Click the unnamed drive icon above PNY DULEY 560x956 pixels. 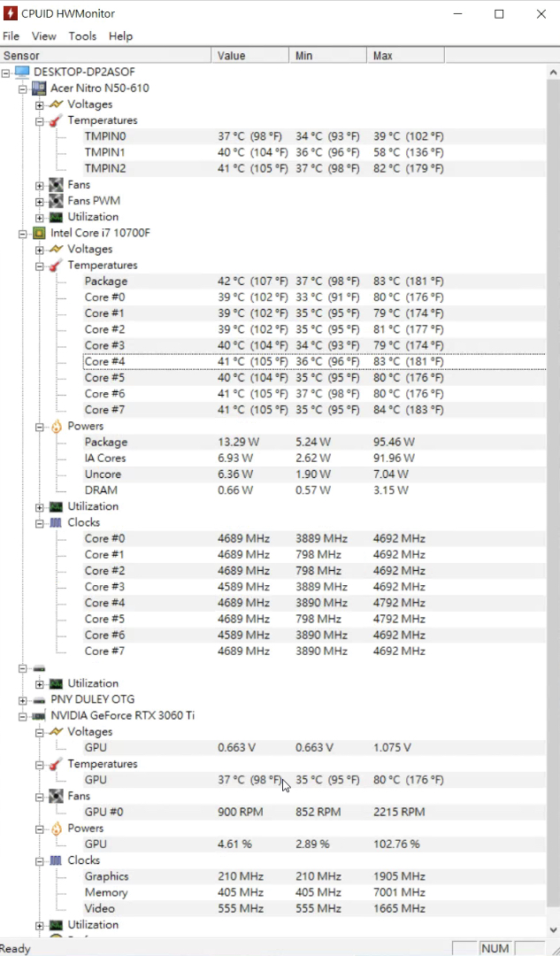[x=39, y=667]
